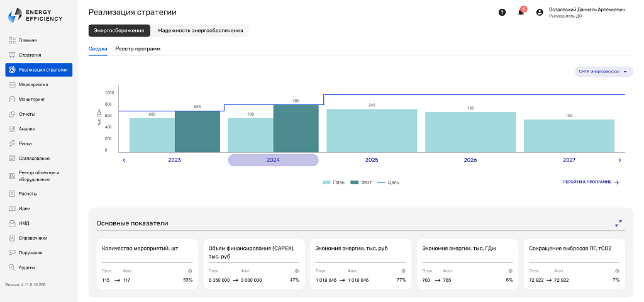644x302 pixels.
Task: Toggle Цель line in chart legend
Action: pyautogui.click(x=388, y=182)
